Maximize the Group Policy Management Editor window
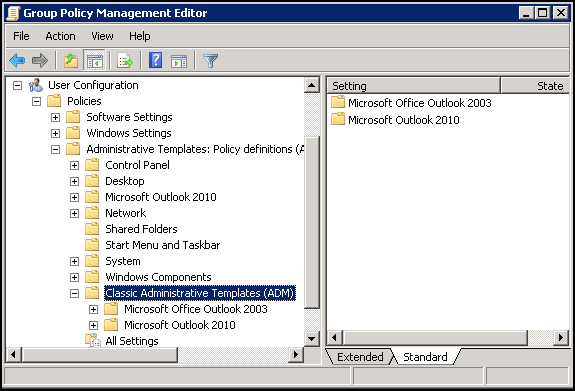This screenshot has height=391, width=575. [543, 13]
